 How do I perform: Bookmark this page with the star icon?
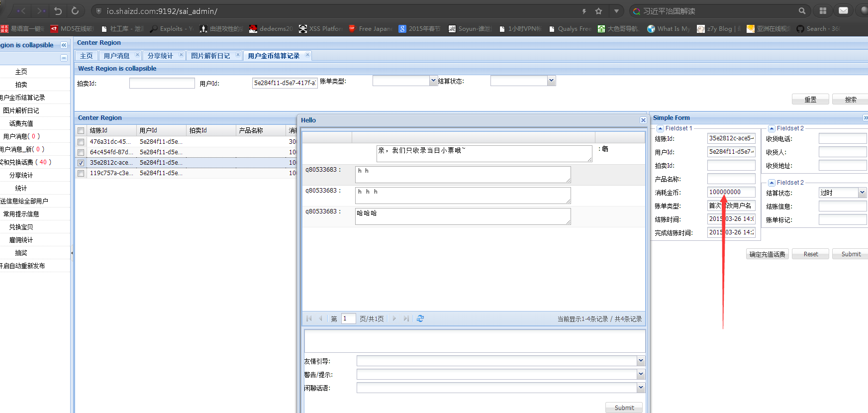[599, 11]
